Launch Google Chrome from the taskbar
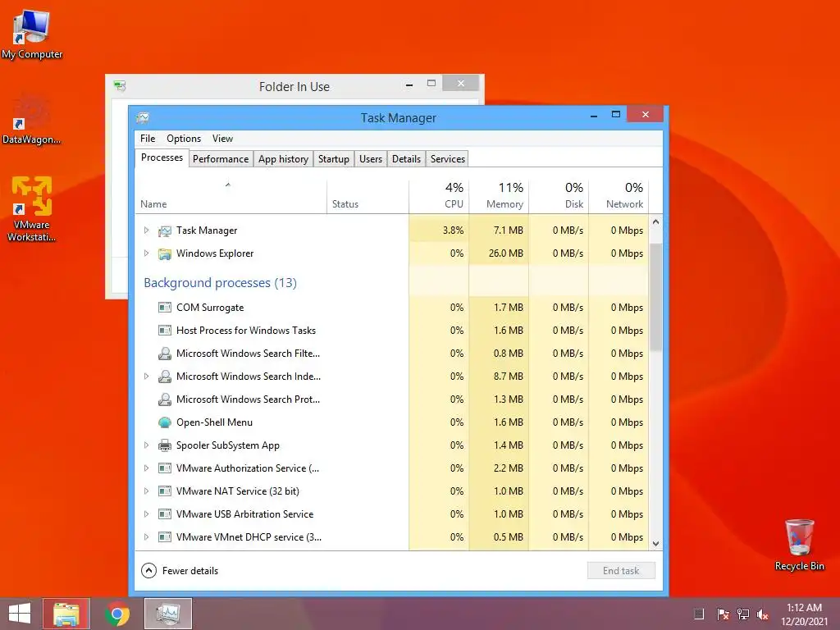840x630 pixels. [x=117, y=614]
